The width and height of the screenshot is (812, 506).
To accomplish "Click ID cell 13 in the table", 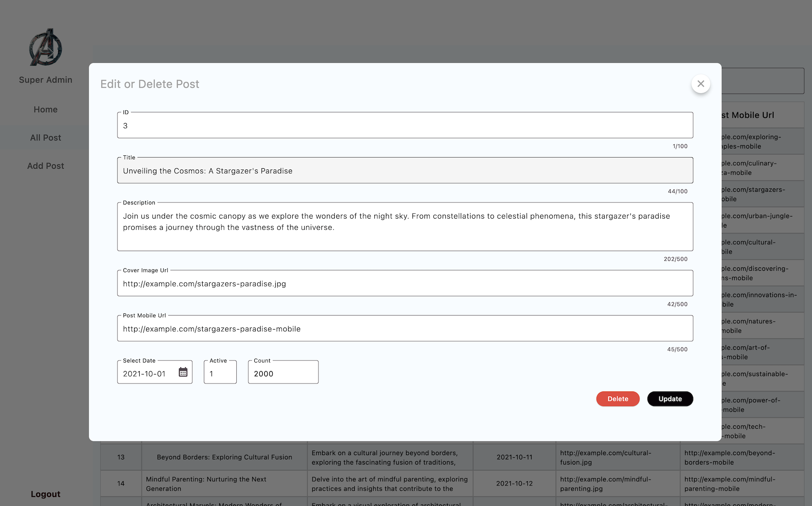I will [121, 457].
